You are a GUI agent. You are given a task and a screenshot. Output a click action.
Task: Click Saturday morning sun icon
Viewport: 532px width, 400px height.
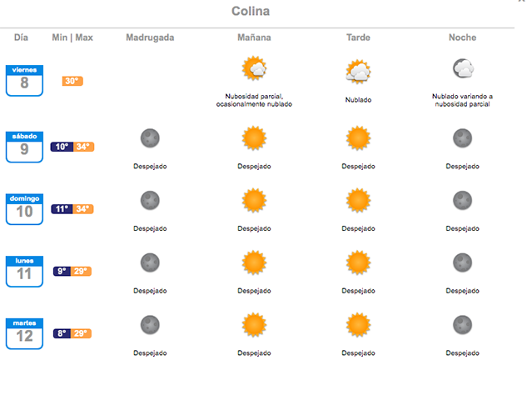(253, 137)
